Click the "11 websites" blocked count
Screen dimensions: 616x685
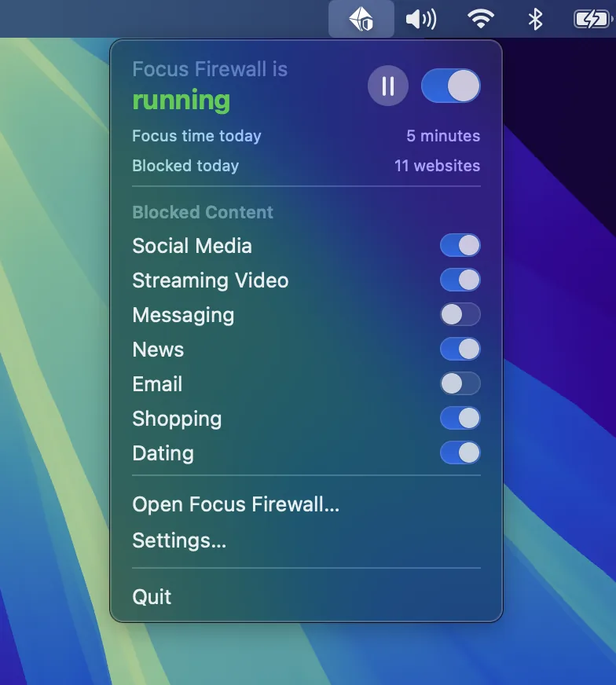437,166
